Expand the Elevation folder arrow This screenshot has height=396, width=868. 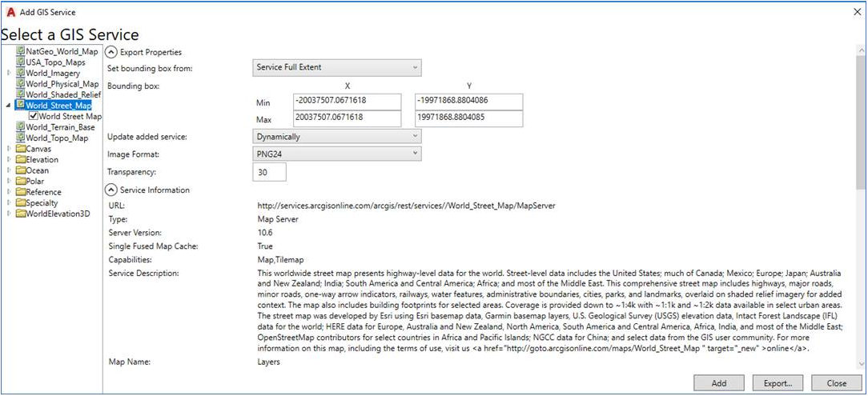8,160
